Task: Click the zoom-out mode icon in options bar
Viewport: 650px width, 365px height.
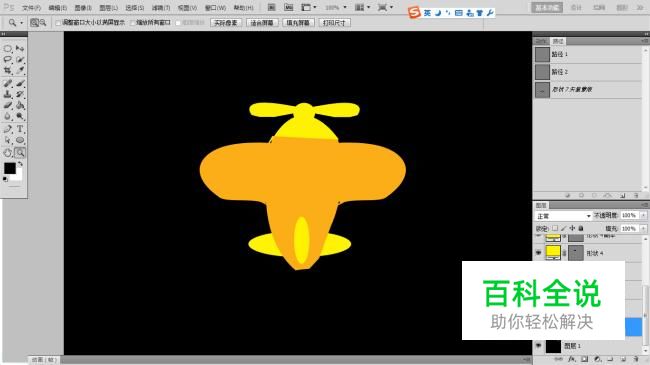Action: tap(42, 23)
